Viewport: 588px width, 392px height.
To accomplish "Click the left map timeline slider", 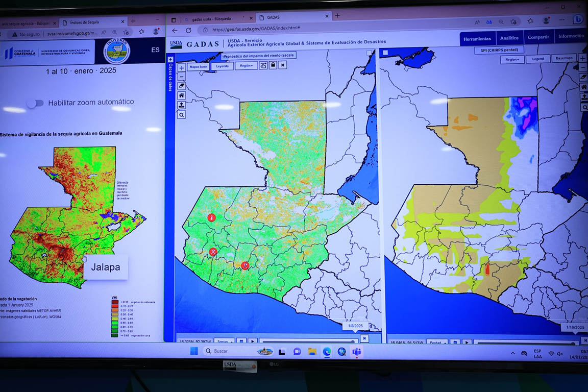I will click(x=307, y=340).
